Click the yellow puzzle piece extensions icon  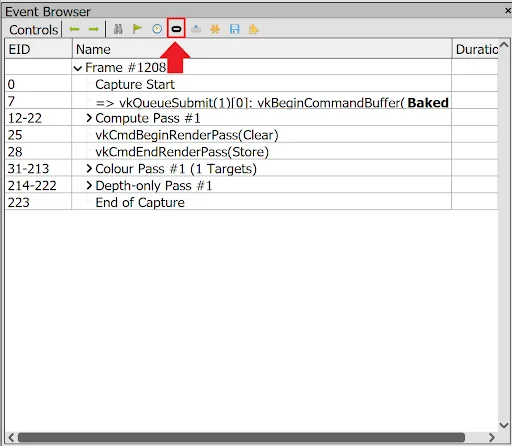point(254,29)
